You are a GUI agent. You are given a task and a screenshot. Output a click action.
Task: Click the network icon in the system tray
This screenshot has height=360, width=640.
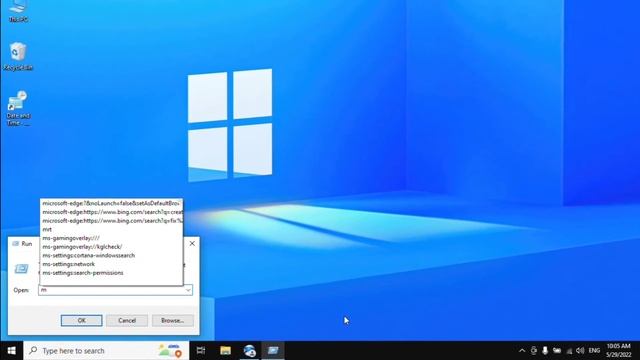pos(569,351)
